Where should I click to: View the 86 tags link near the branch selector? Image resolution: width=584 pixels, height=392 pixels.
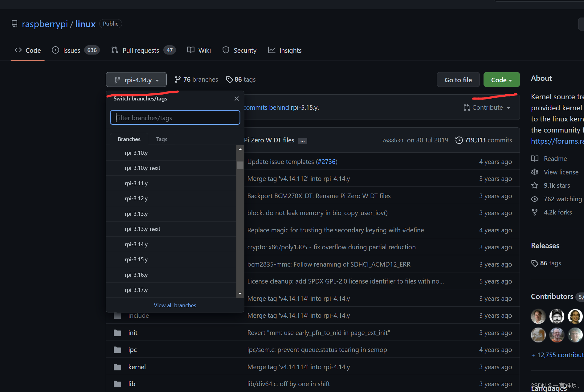click(x=241, y=80)
